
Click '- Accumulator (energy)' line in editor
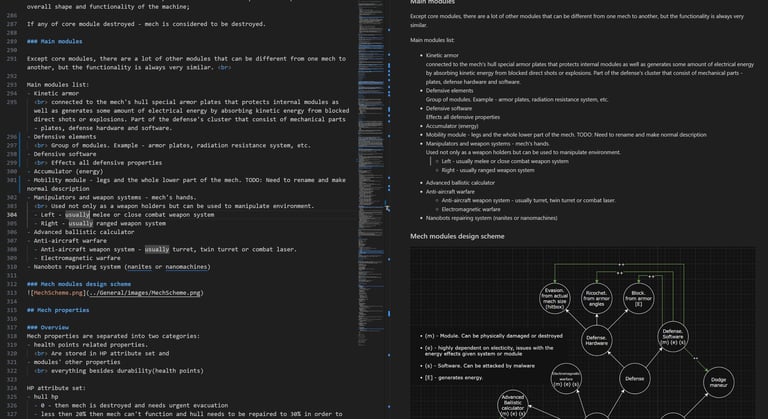(x=65, y=171)
